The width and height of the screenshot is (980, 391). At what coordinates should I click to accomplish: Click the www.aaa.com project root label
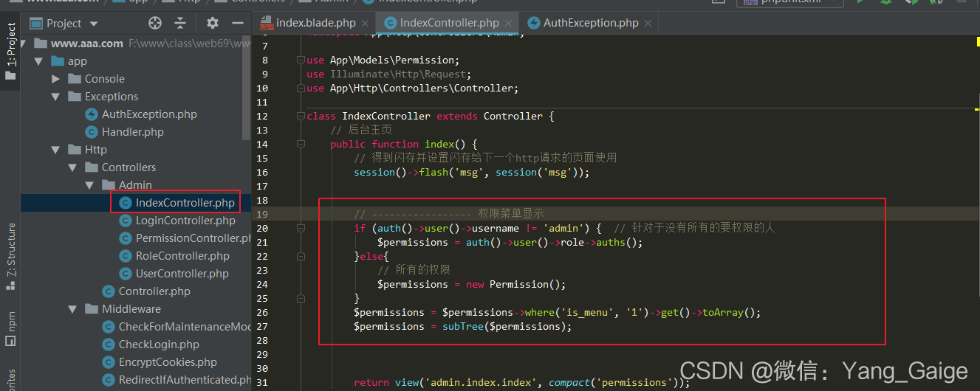[x=87, y=44]
